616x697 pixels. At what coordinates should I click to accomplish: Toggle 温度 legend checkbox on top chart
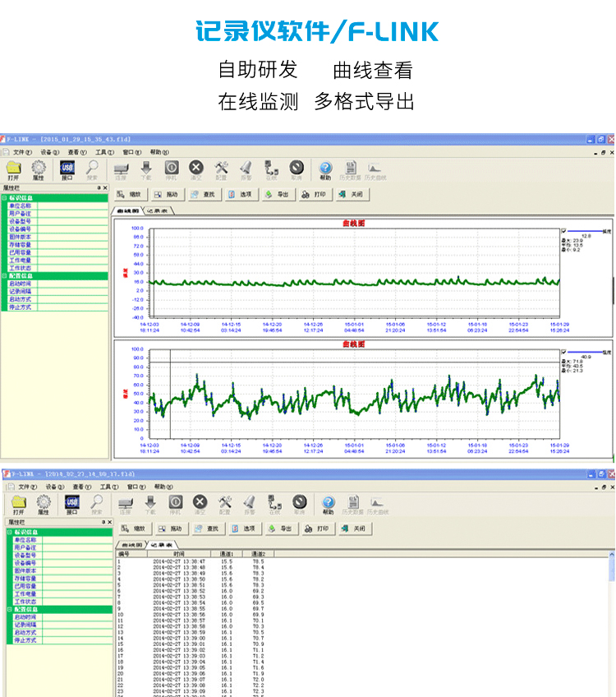pyautogui.click(x=563, y=231)
